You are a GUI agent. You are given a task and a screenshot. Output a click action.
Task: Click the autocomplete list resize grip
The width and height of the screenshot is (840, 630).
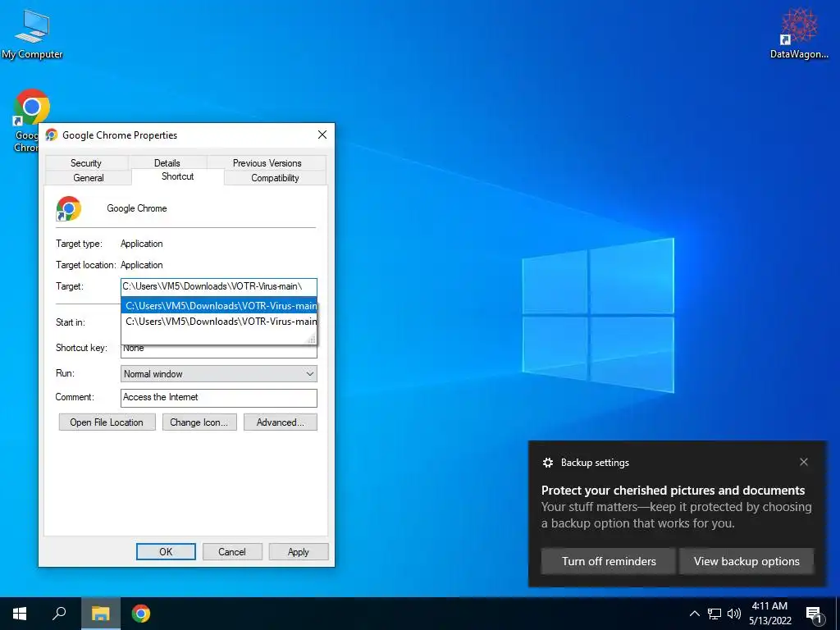(x=312, y=339)
